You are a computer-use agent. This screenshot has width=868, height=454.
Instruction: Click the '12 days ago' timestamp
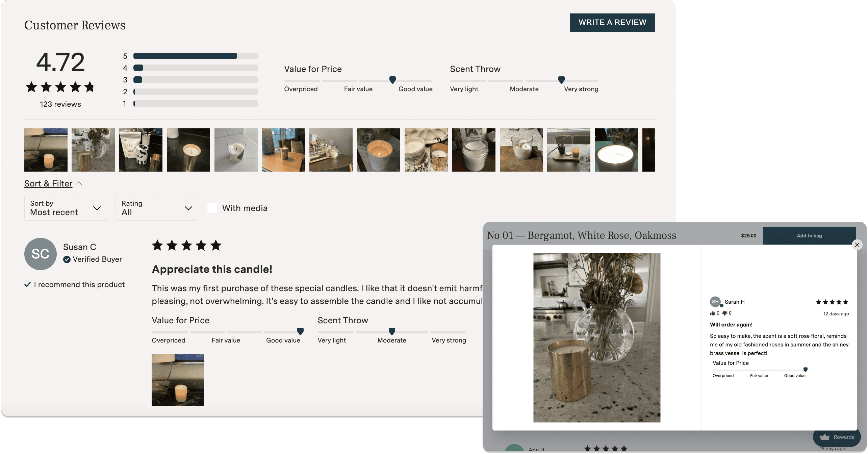(x=836, y=314)
